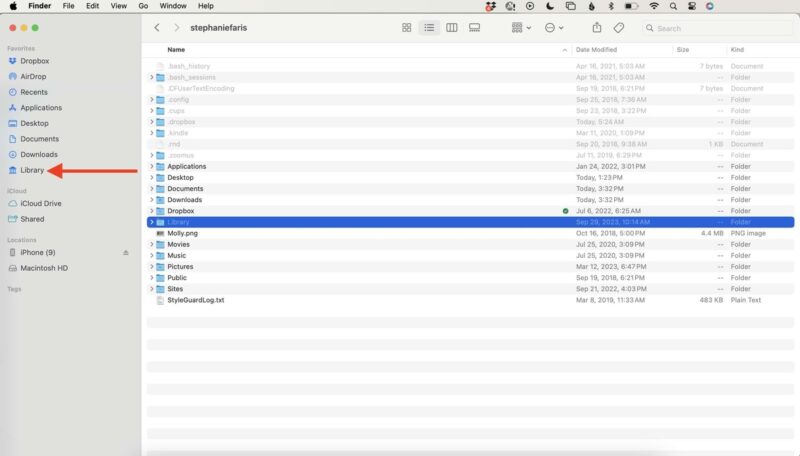
Task: Open Documents in the sidebar
Action: [x=39, y=139]
